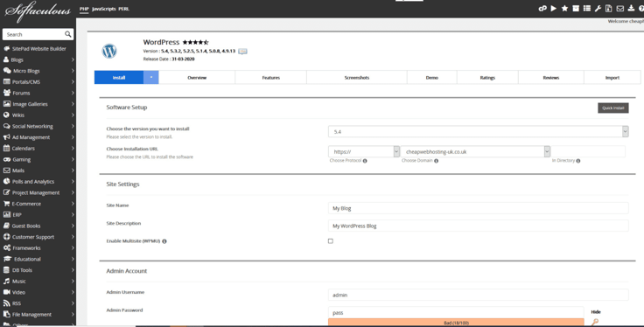Click the Site Name field
The width and height of the screenshot is (644, 327).
click(479, 208)
